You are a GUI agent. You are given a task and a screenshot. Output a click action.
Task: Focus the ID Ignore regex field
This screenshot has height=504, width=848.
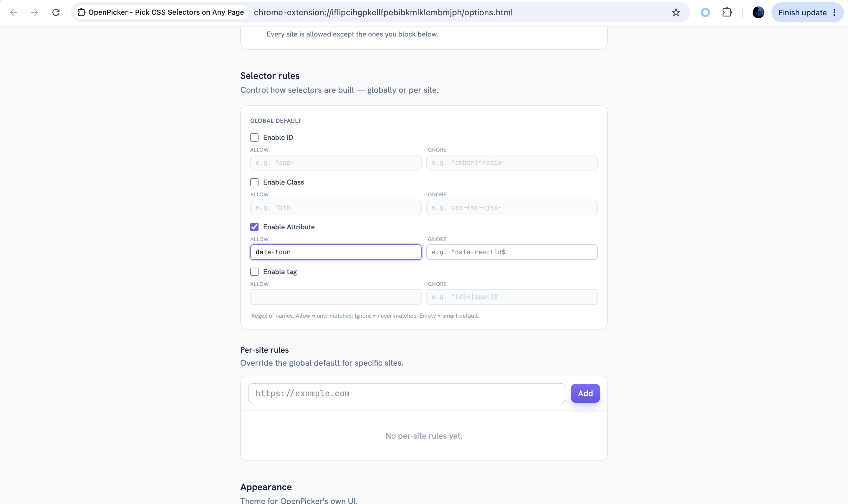point(512,163)
